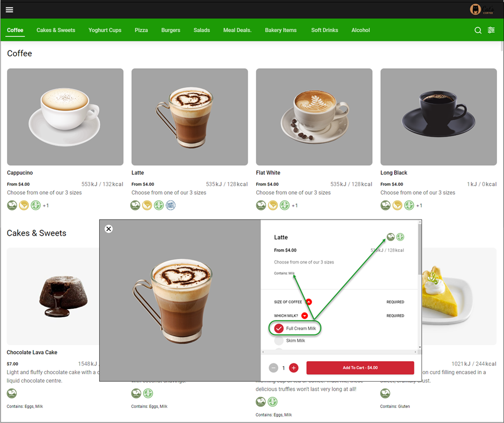
Task: Open the dietary filter sliders icon
Action: [x=491, y=30]
